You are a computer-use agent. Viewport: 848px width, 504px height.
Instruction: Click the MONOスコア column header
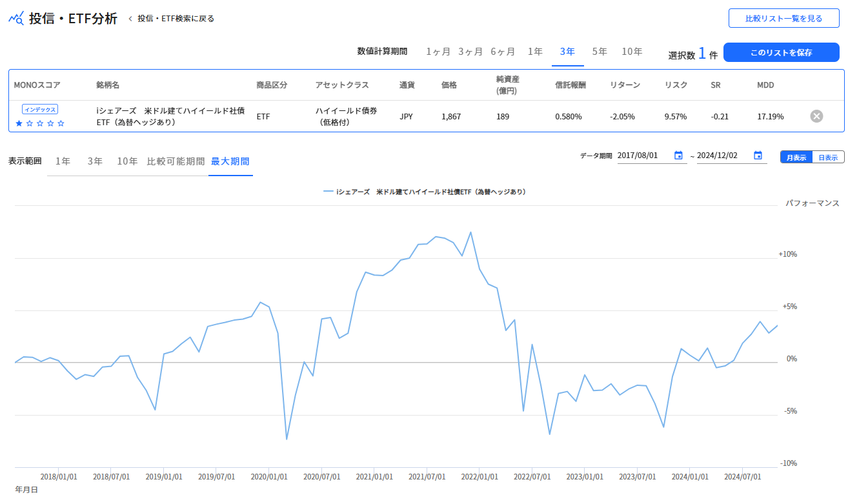pos(37,85)
